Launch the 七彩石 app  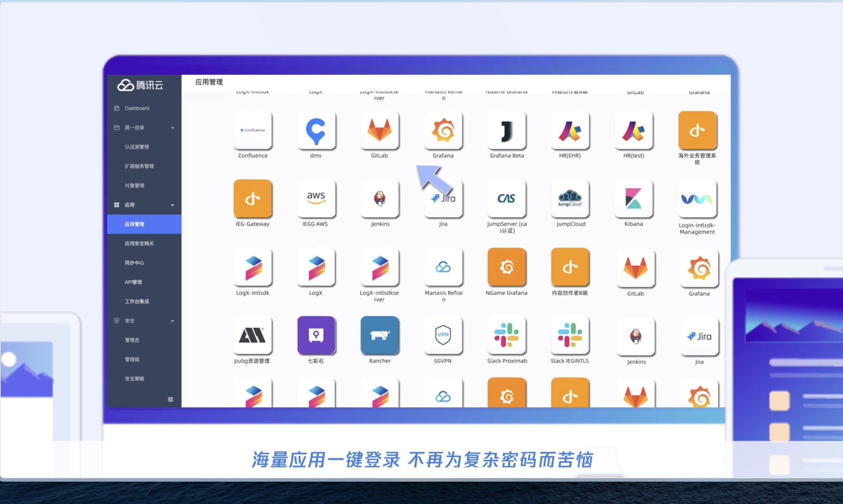[316, 335]
